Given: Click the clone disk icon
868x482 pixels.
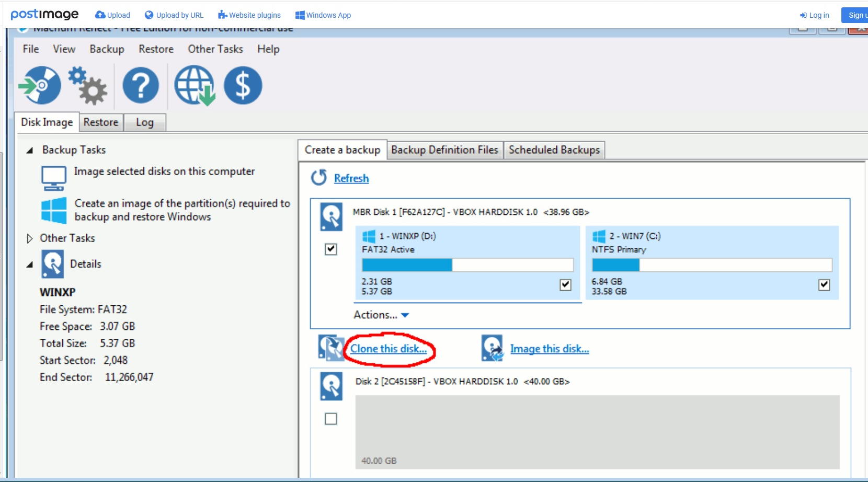Looking at the screenshot, I should tap(330, 348).
